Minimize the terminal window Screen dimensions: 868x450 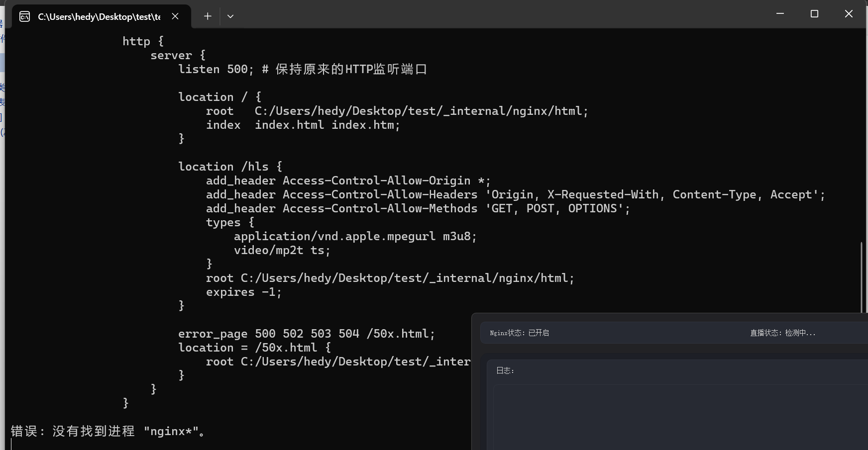pos(780,14)
